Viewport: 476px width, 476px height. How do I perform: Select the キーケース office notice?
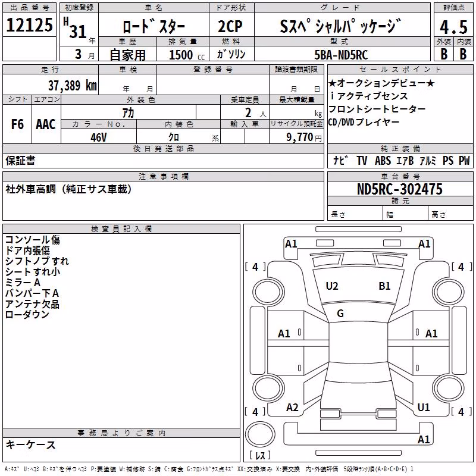(x=31, y=444)
